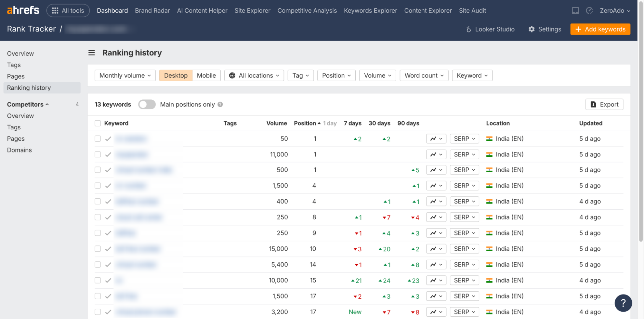Go to Site Explorer
This screenshot has width=644, height=319.
coord(252,11)
